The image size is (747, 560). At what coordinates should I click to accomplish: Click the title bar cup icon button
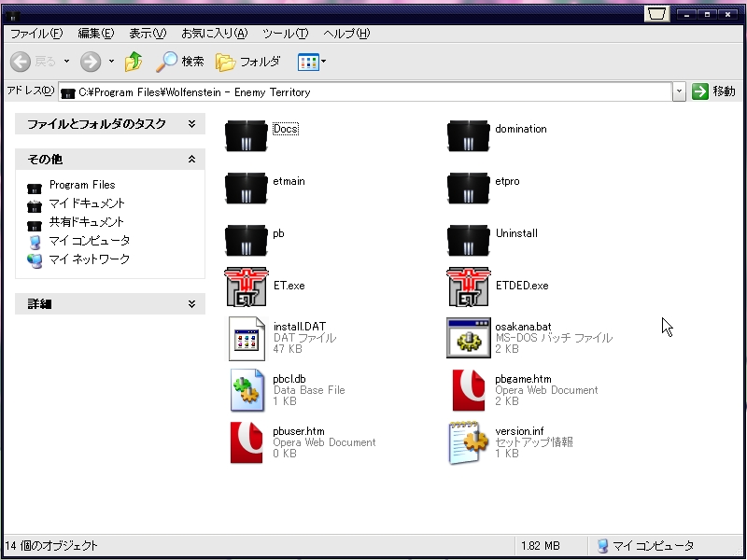[657, 14]
